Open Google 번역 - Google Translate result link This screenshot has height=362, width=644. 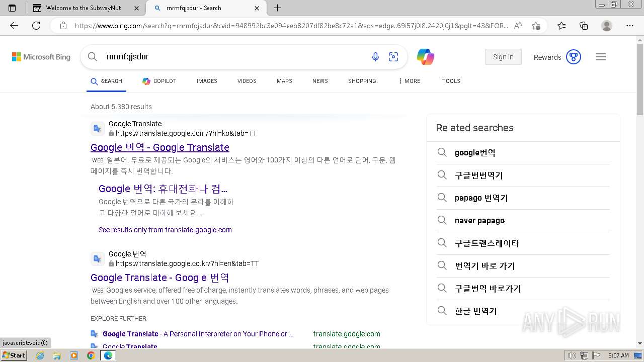[160, 147]
